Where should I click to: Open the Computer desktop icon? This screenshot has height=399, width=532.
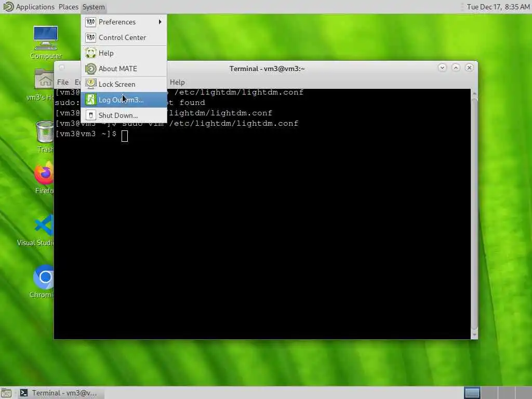46,43
